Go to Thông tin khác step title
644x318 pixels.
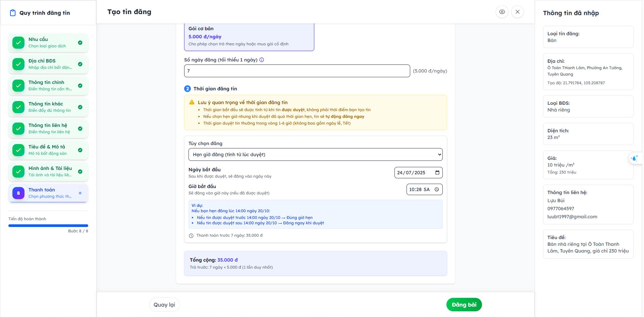(x=46, y=104)
